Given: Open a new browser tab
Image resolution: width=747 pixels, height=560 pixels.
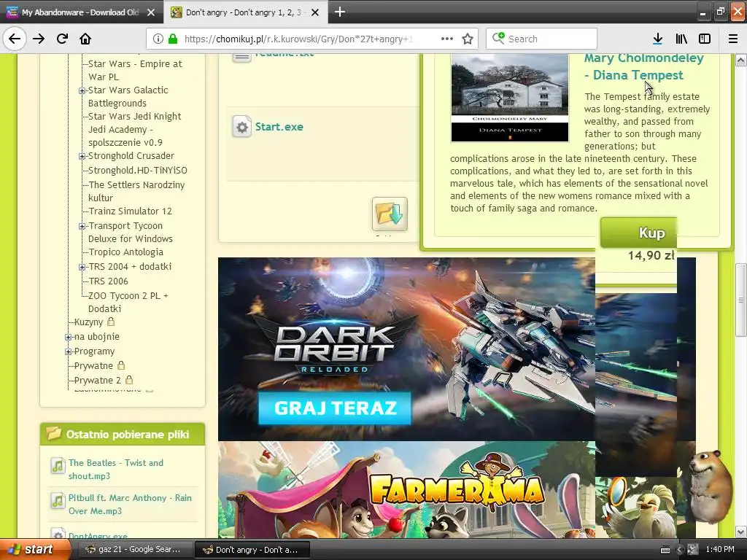Looking at the screenshot, I should [x=340, y=12].
